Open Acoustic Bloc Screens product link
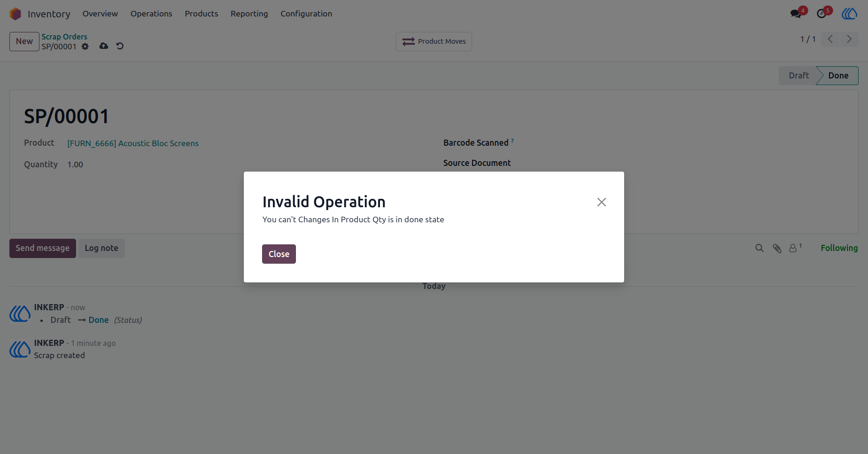Image resolution: width=868 pixels, height=454 pixels. [x=133, y=143]
